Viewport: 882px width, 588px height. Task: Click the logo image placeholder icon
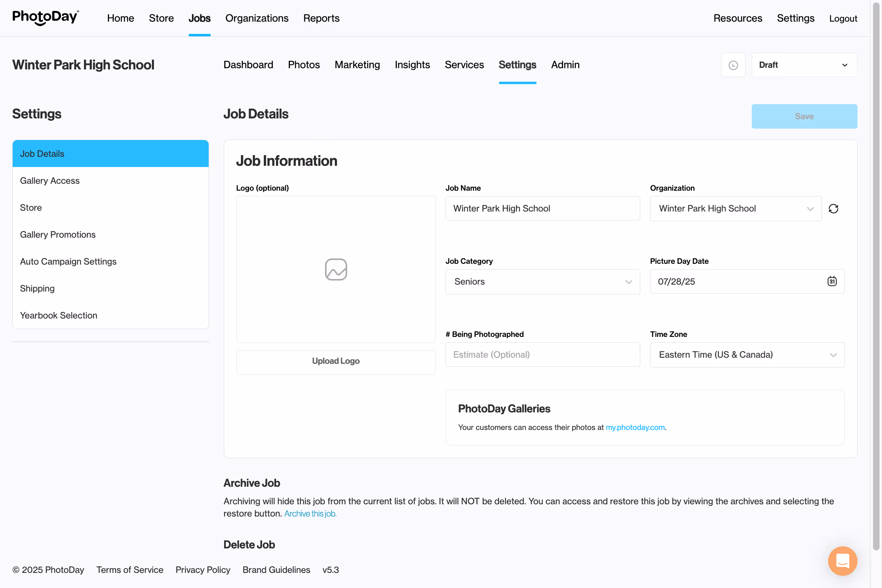click(336, 269)
